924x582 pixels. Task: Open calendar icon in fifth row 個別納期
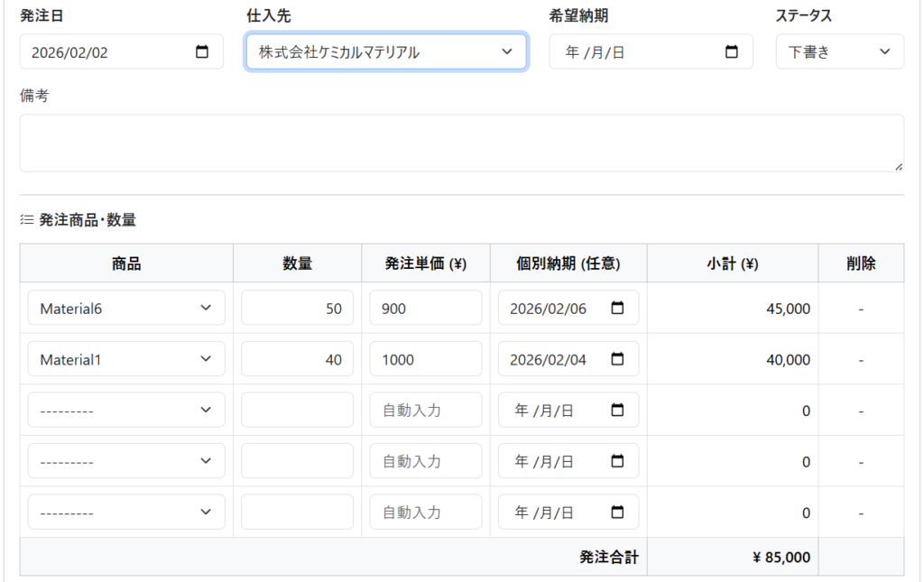click(617, 513)
